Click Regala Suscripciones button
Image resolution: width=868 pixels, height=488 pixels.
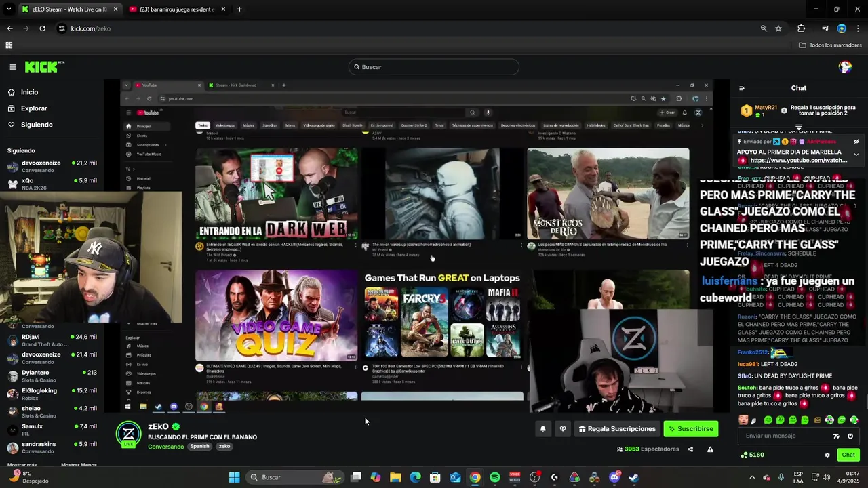point(617,429)
